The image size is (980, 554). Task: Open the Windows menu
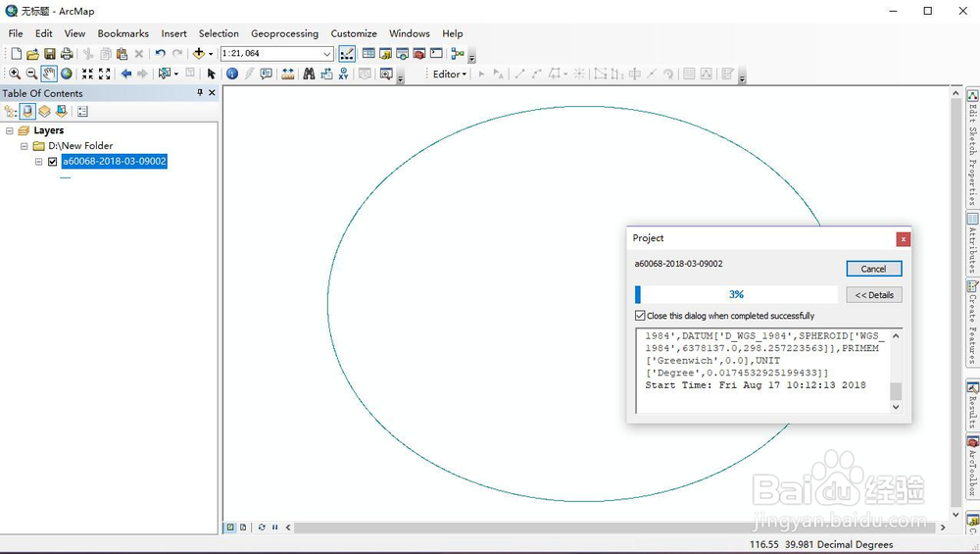(x=410, y=33)
